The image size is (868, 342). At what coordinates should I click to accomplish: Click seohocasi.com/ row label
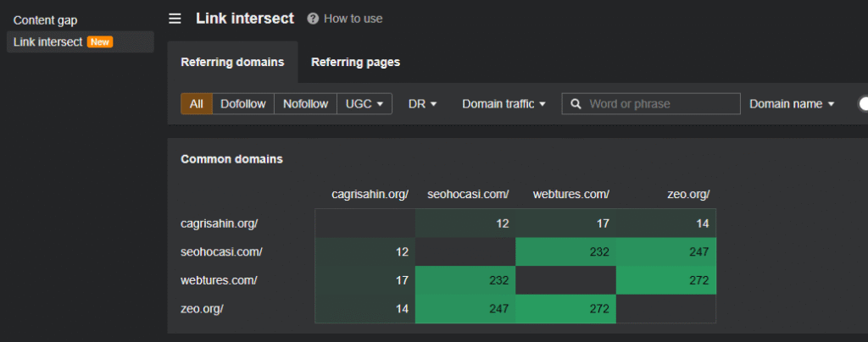pyautogui.click(x=221, y=252)
